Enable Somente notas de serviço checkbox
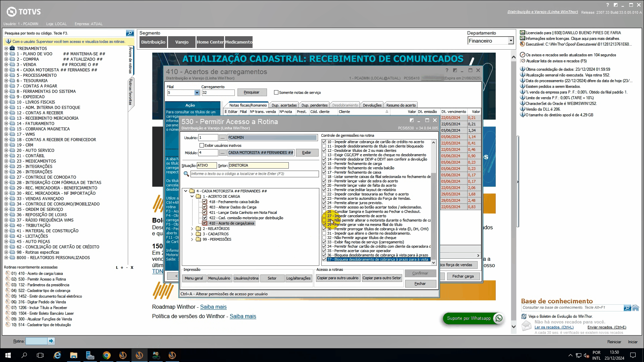Image resolution: width=644 pixels, height=362 pixels. [x=276, y=93]
